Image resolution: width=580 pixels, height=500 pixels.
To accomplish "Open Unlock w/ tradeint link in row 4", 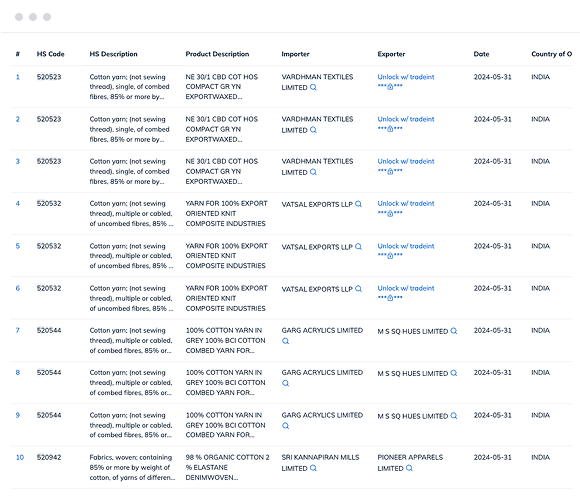I will pos(406,203).
